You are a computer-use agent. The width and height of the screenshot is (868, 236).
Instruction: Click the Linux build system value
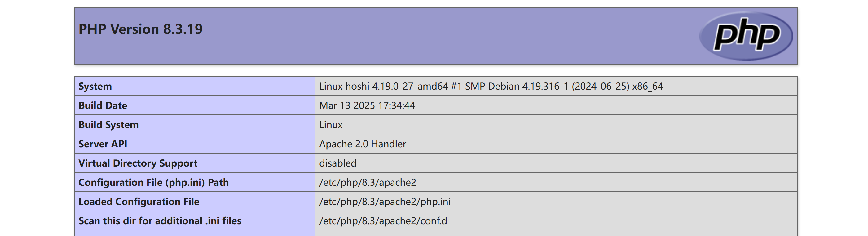coord(331,125)
